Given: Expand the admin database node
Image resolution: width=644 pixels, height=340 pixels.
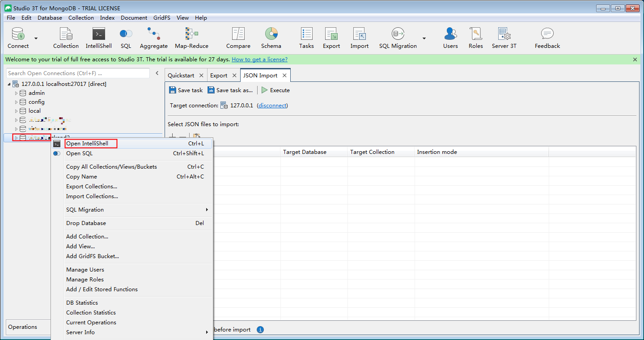Looking at the screenshot, I should click(17, 93).
